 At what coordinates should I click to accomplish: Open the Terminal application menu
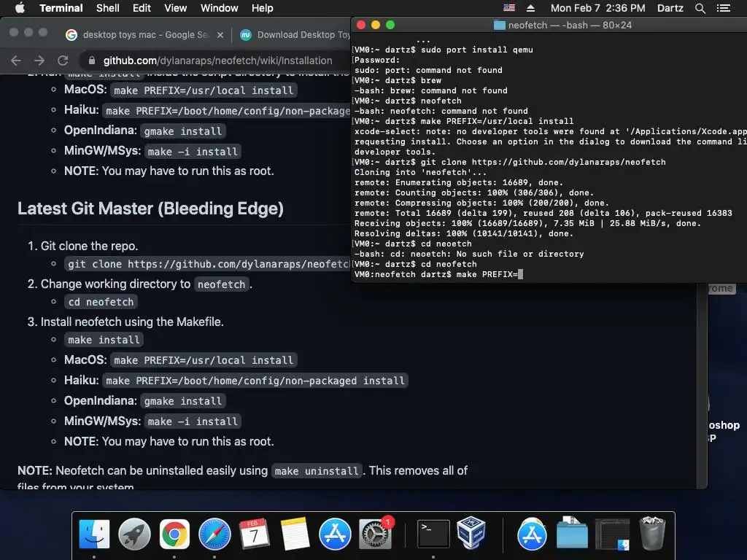pyautogui.click(x=61, y=8)
